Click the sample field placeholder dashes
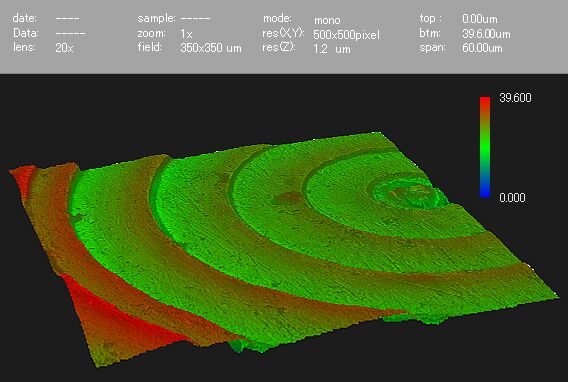 (x=195, y=18)
